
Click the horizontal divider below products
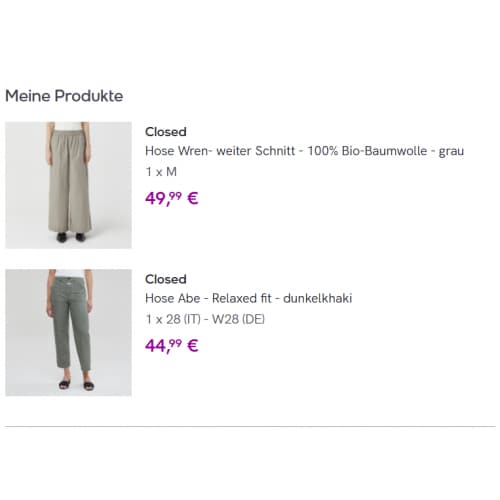coord(250,426)
